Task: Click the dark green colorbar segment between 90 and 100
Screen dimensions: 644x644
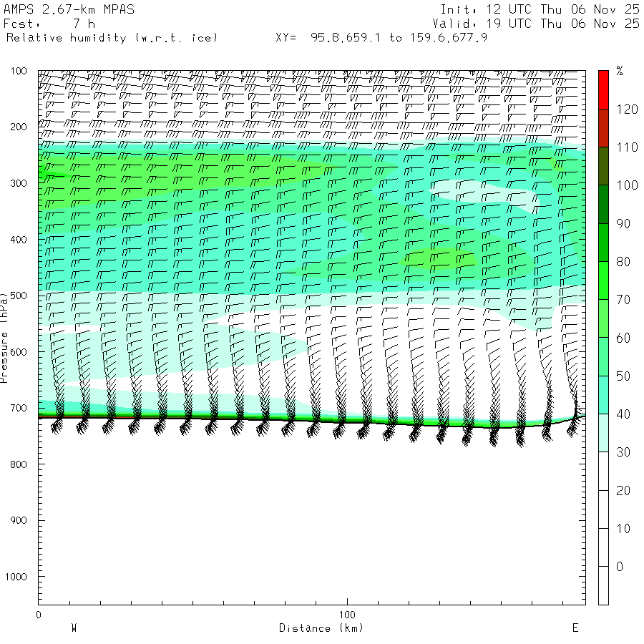Action: click(x=603, y=205)
